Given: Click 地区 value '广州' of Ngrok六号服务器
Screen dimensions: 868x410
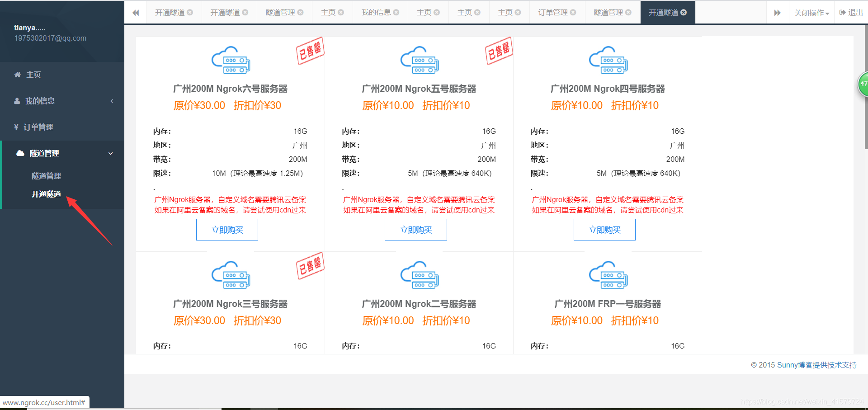Looking at the screenshot, I should tap(300, 145).
